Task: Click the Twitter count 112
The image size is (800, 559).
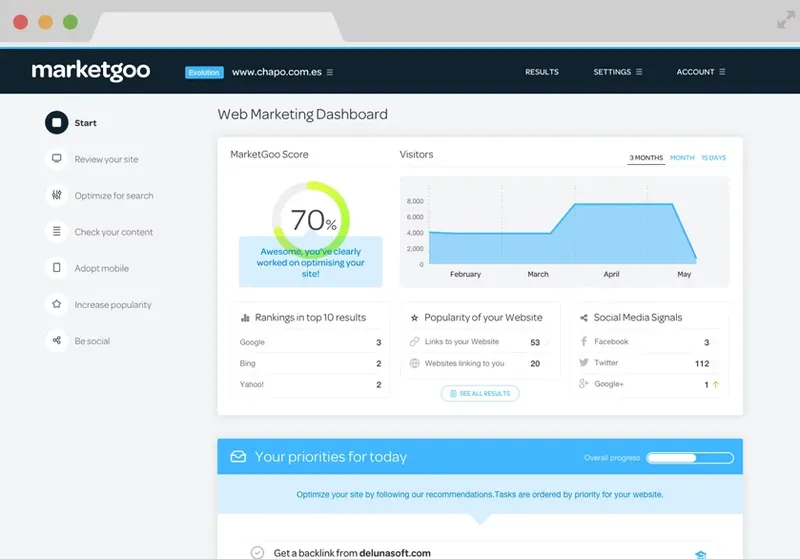Action: pos(702,363)
